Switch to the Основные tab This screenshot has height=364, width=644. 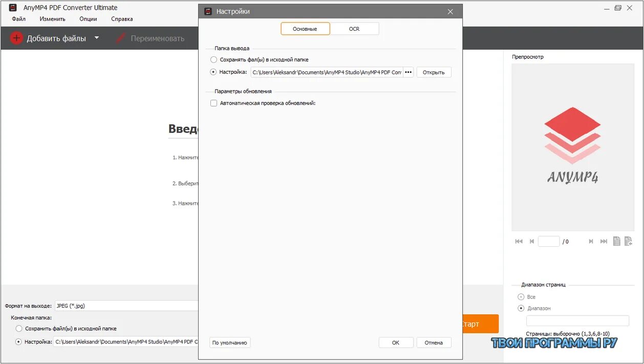point(305,29)
